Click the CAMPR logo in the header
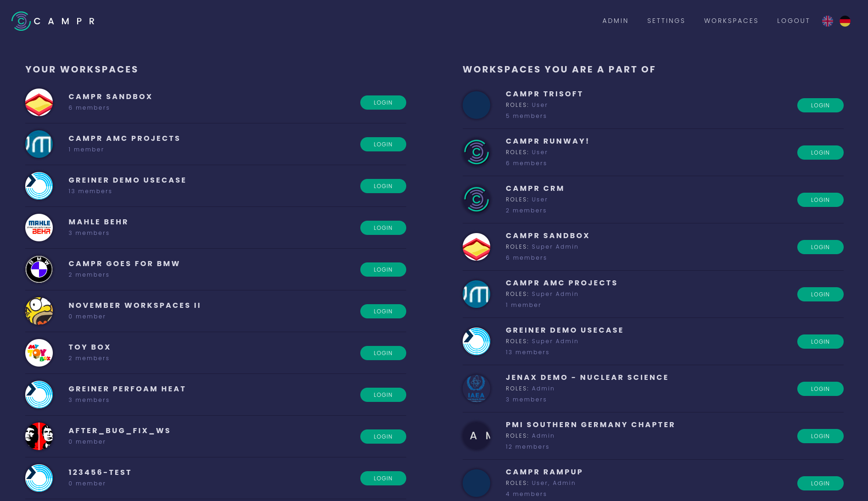Viewport: 868px width, 501px height. [53, 21]
